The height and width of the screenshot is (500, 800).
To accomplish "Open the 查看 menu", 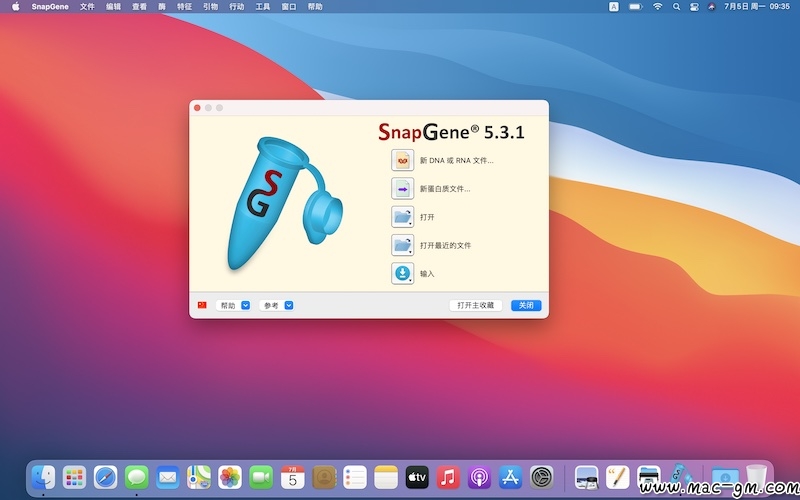I will pyautogui.click(x=139, y=7).
